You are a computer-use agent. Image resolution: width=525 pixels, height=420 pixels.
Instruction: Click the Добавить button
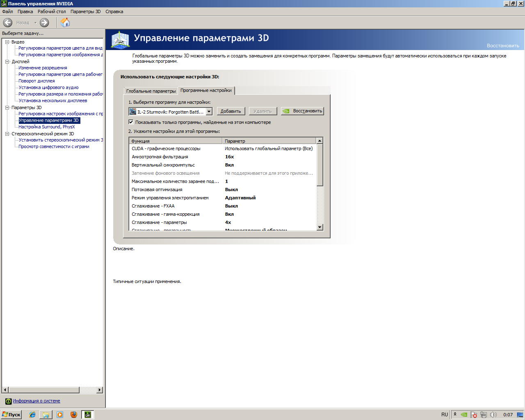pos(231,111)
